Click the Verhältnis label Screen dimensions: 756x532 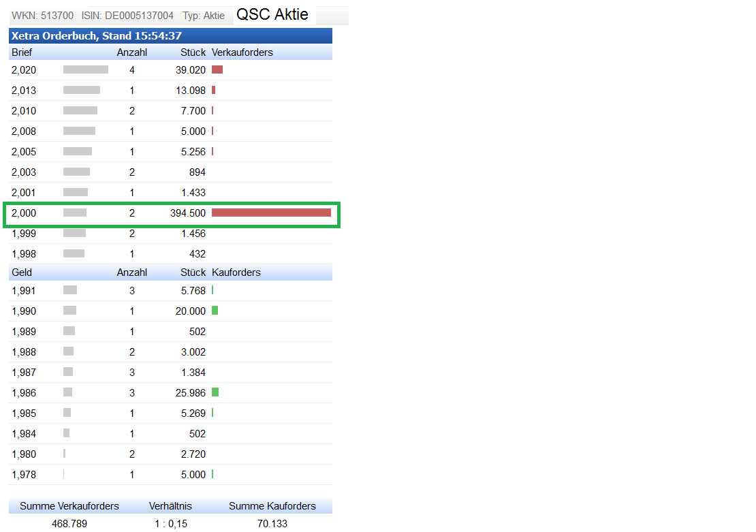click(x=170, y=506)
